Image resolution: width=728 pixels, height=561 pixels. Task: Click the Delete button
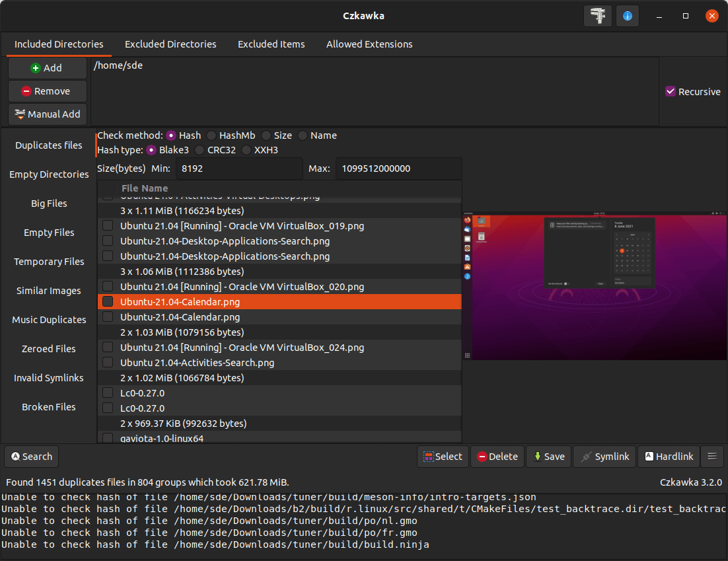(497, 457)
